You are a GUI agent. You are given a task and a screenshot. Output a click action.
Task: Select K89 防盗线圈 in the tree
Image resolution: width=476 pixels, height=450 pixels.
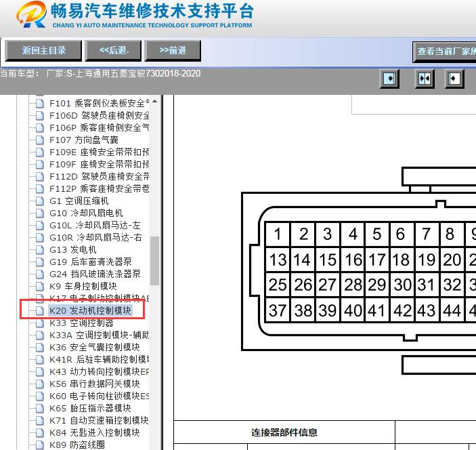click(x=77, y=445)
